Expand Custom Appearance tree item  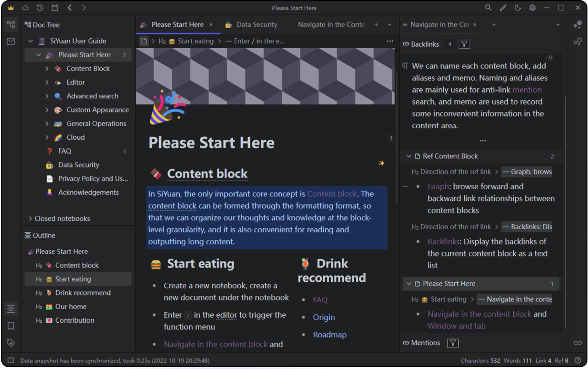point(47,110)
